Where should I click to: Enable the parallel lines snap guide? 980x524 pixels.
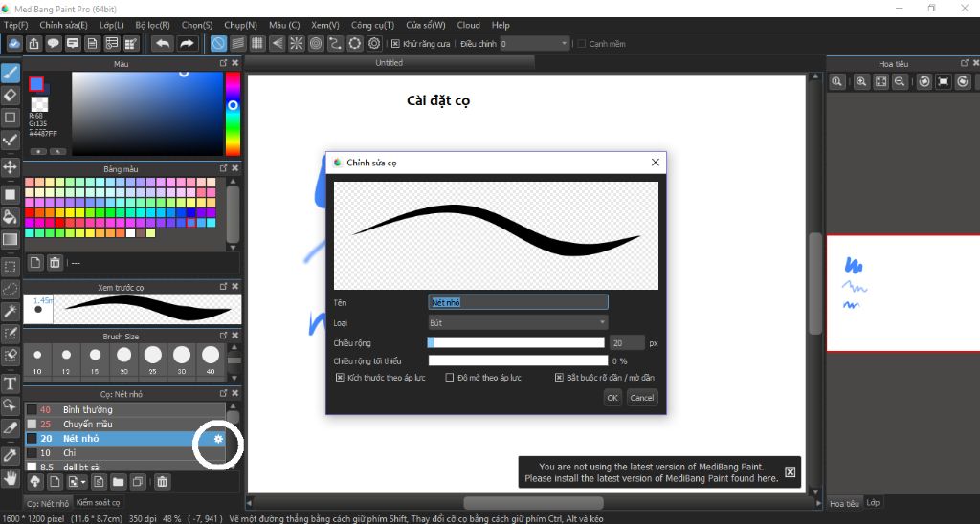click(237, 44)
